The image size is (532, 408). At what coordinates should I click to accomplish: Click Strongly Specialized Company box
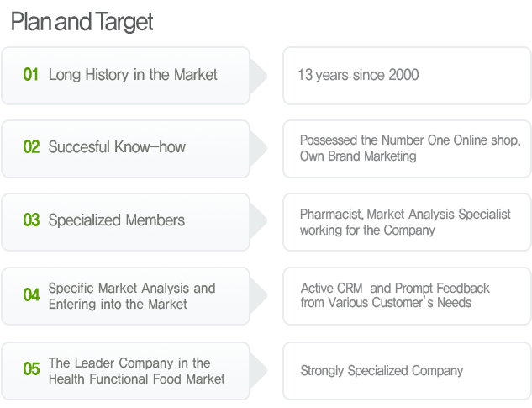(x=407, y=371)
